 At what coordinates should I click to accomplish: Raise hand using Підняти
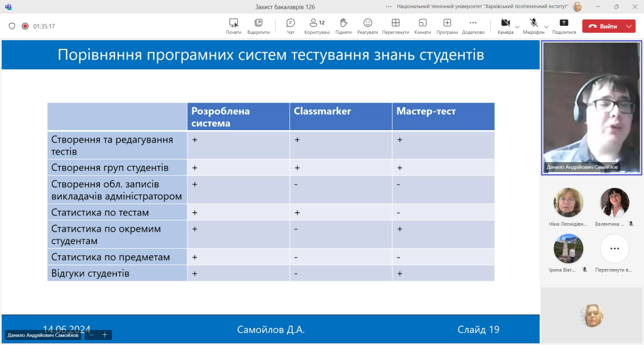tap(343, 23)
